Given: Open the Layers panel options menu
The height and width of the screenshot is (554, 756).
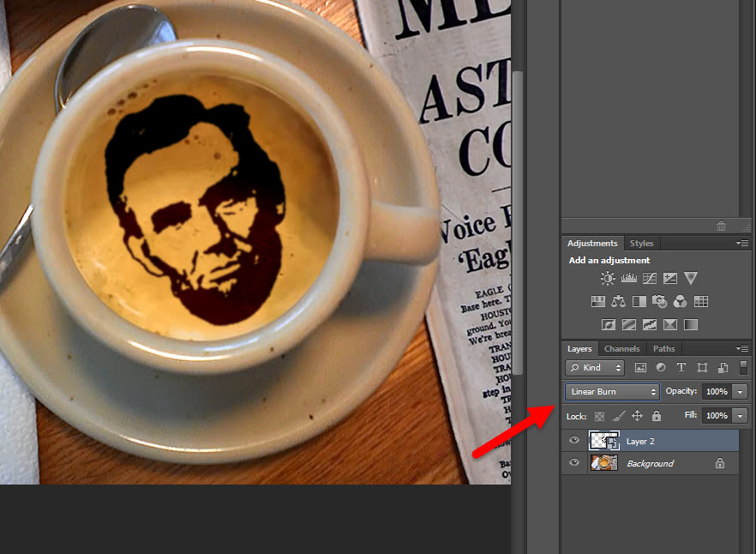Looking at the screenshot, I should [742, 349].
